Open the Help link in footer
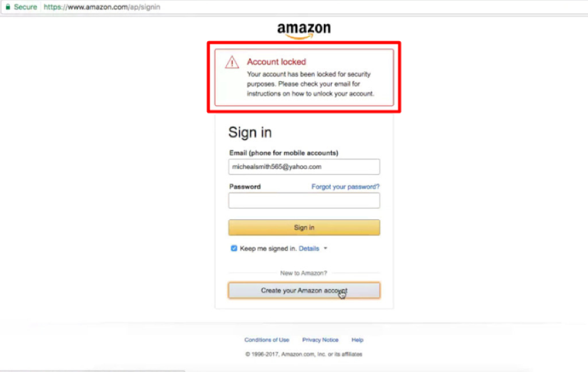The width and height of the screenshot is (588, 372). pos(357,339)
